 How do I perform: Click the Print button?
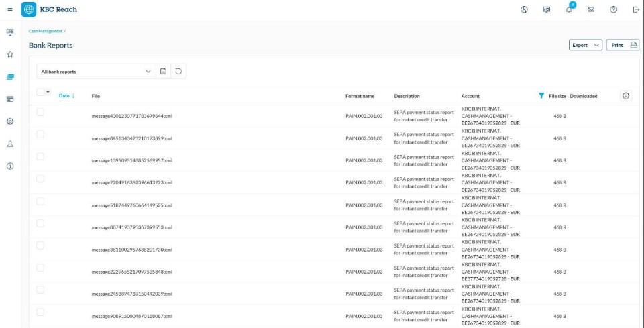(x=623, y=45)
